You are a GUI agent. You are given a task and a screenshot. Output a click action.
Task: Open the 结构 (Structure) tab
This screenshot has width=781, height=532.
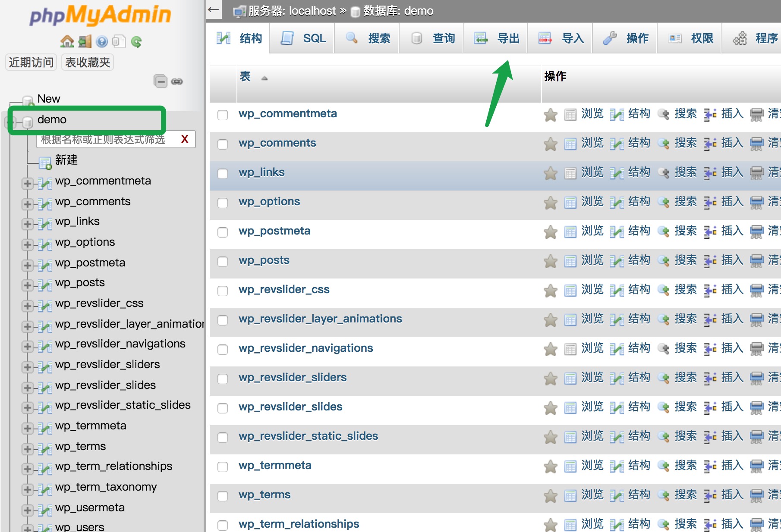[x=239, y=38]
